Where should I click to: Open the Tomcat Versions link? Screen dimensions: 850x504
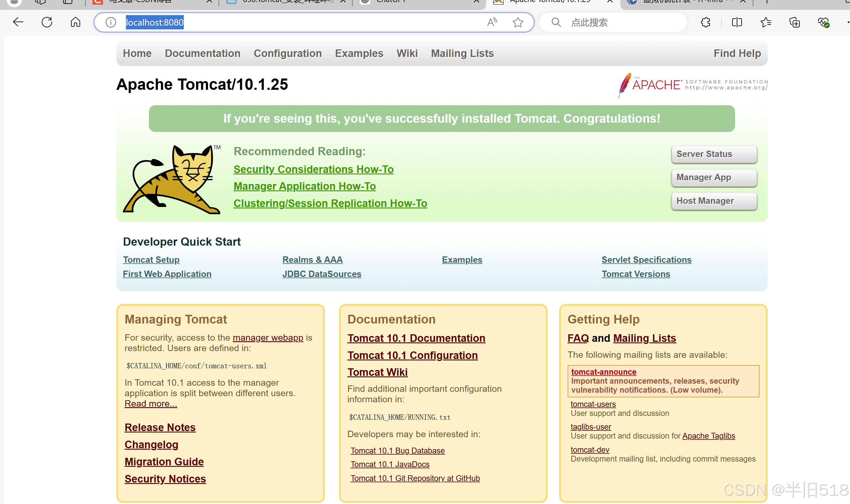[x=636, y=274]
